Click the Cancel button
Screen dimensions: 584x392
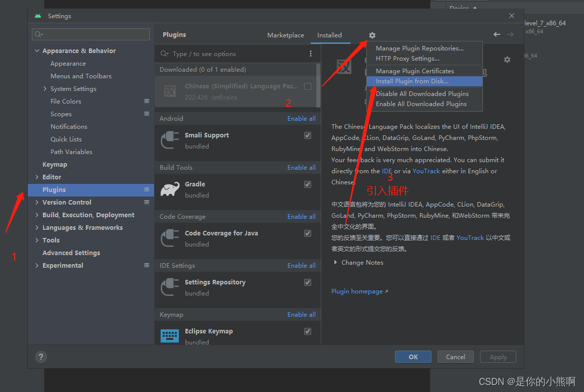tap(456, 357)
